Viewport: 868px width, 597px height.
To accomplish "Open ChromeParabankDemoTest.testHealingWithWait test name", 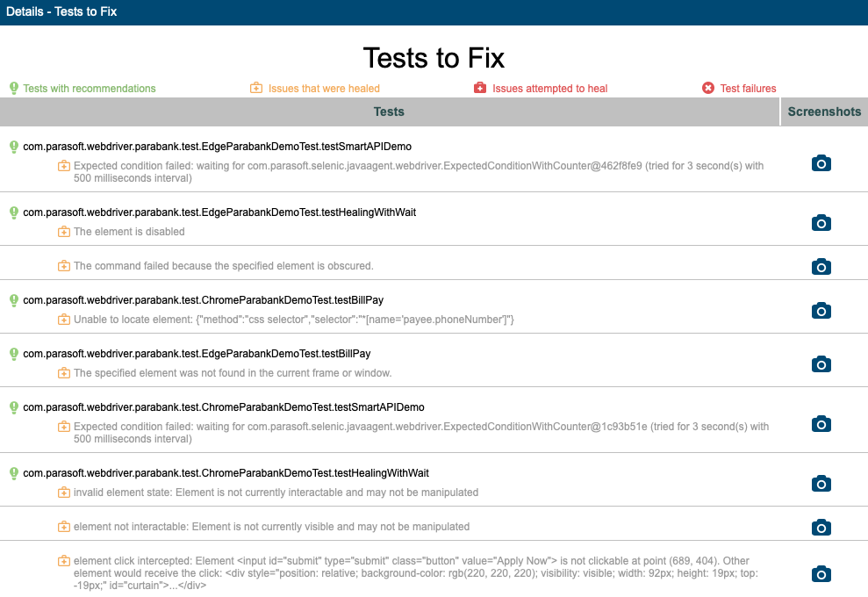I will tap(226, 473).
